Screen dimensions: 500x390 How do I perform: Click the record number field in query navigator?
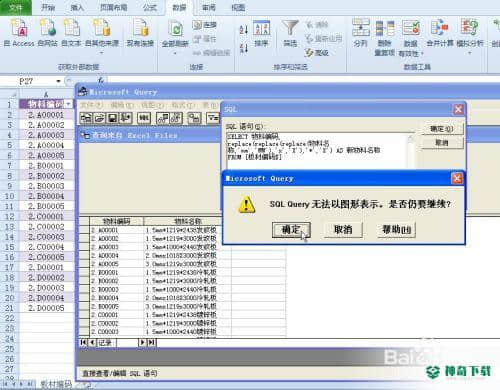coord(126,342)
